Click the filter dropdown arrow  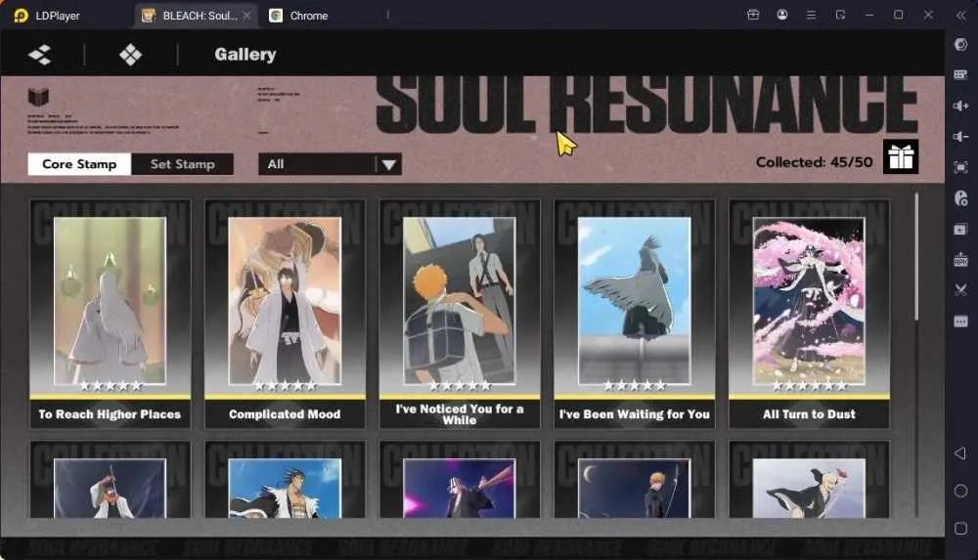(388, 164)
